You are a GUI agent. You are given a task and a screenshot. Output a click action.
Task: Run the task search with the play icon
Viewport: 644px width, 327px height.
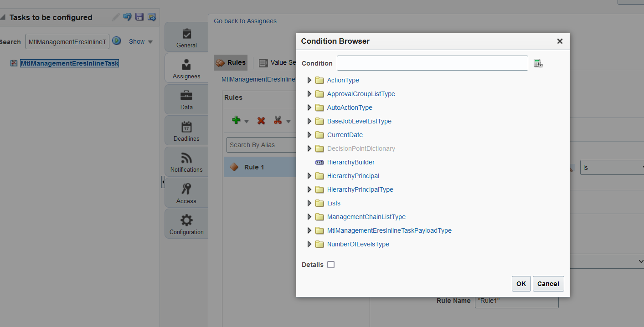tap(117, 41)
